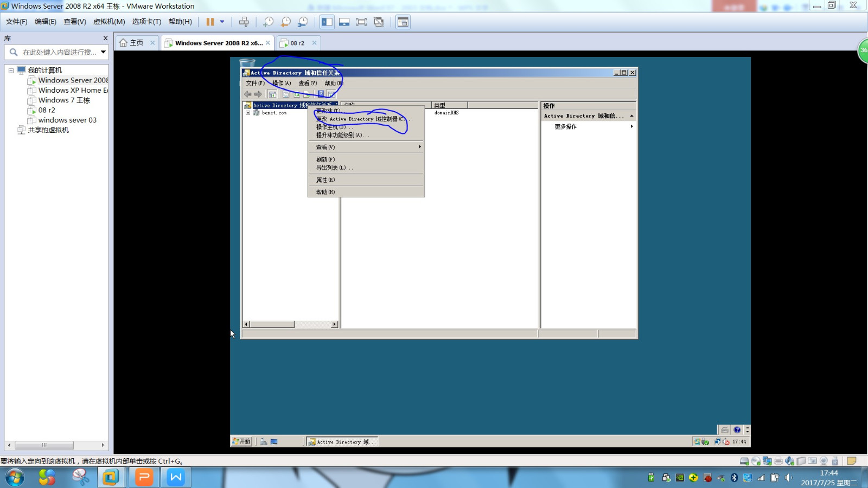The width and height of the screenshot is (868, 488).
Task: Click guest tray muted volume icon
Action: point(726,441)
